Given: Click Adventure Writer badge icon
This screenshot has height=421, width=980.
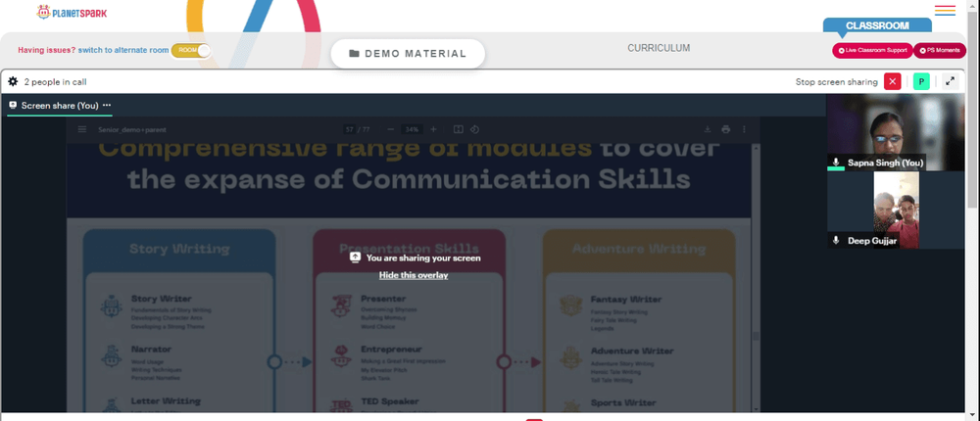Looking at the screenshot, I should 570,356.
